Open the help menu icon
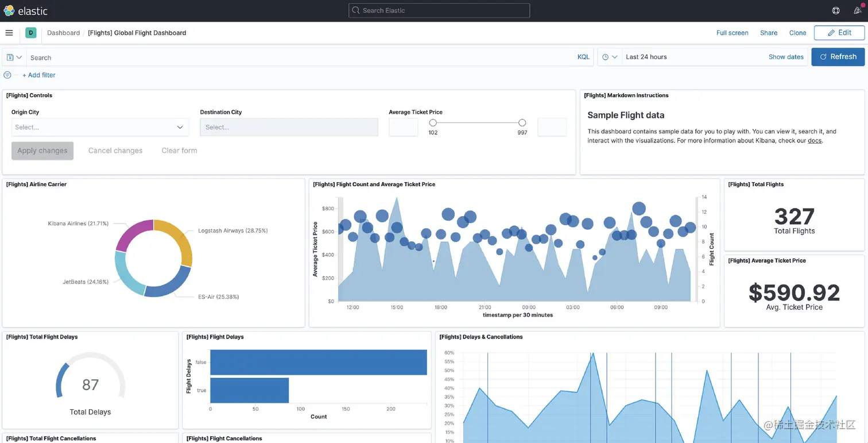Viewport: 868px width, 443px height. pyautogui.click(x=836, y=10)
